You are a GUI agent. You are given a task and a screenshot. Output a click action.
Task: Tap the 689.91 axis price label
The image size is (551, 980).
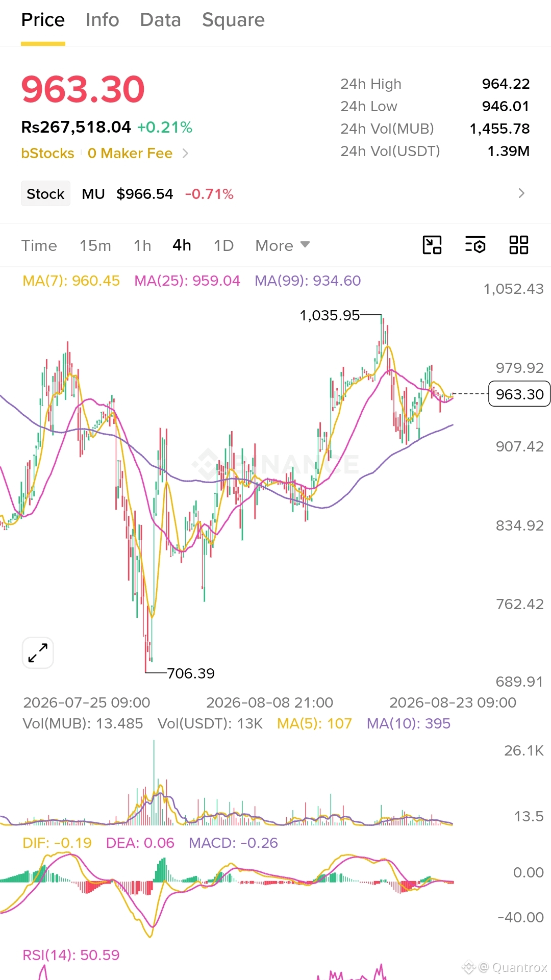pos(519,682)
